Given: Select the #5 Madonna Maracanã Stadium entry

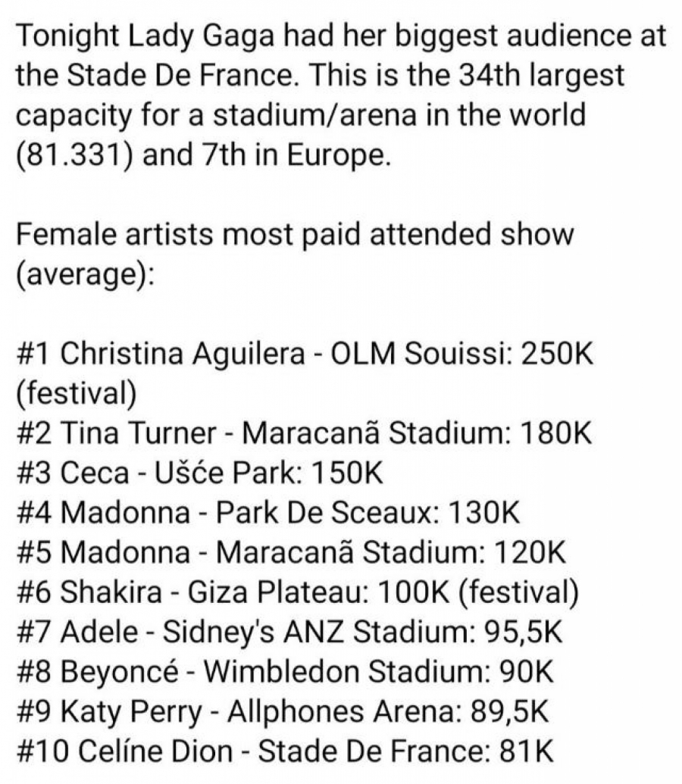Looking at the screenshot, I should tap(289, 552).
